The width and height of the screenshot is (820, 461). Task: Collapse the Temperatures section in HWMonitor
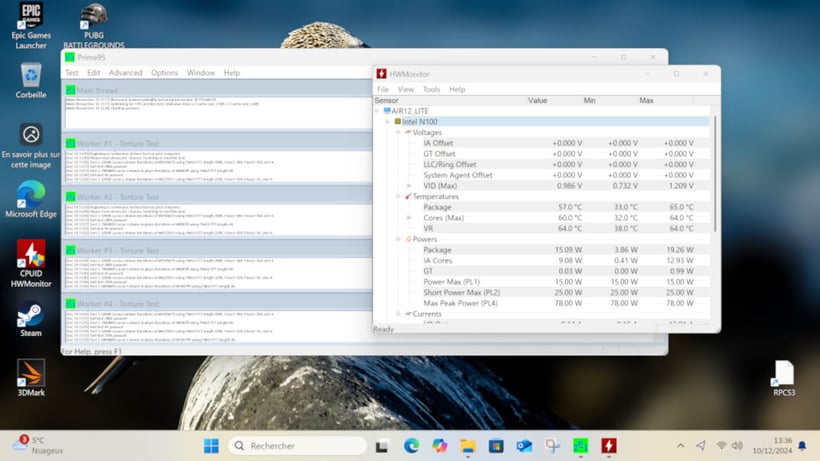pyautogui.click(x=399, y=197)
